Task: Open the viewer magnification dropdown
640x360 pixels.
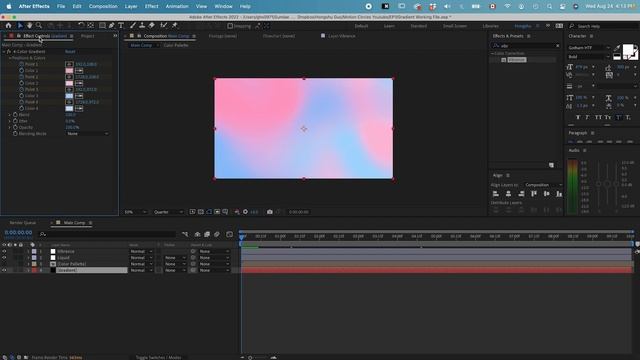Action: point(135,212)
